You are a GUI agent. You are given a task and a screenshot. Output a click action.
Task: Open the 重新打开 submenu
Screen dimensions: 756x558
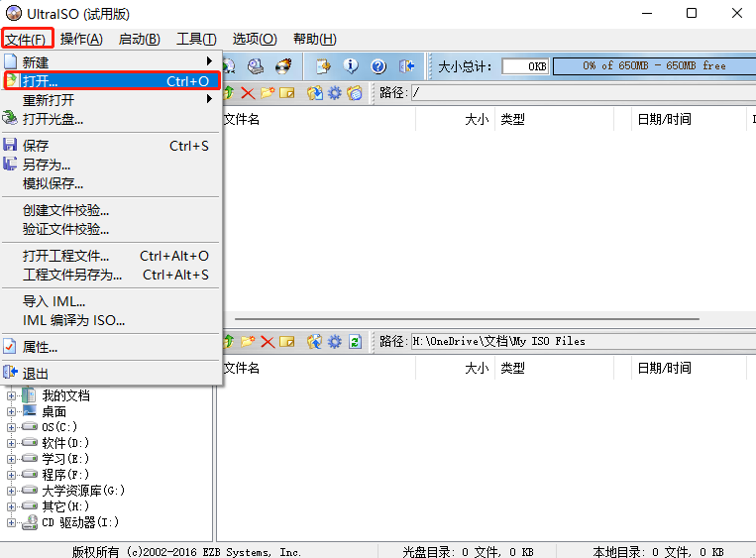pyautogui.click(x=111, y=100)
